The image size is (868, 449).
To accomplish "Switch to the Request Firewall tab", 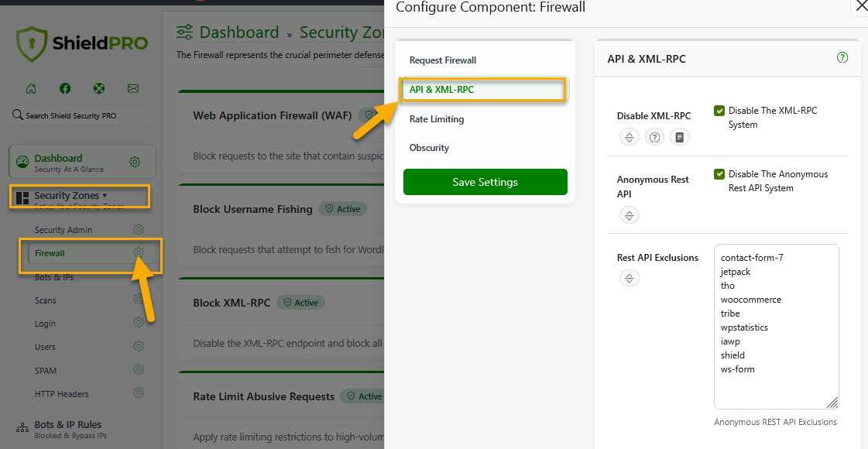I will [443, 60].
